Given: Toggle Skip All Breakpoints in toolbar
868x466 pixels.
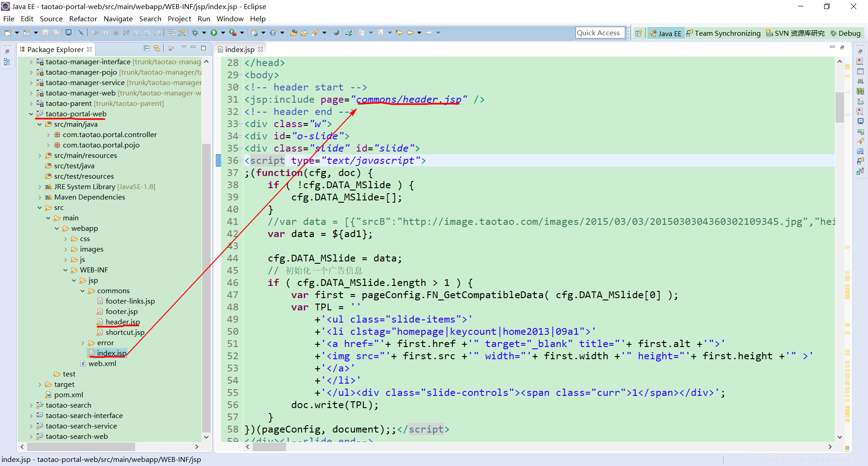Looking at the screenshot, I should (x=81, y=33).
